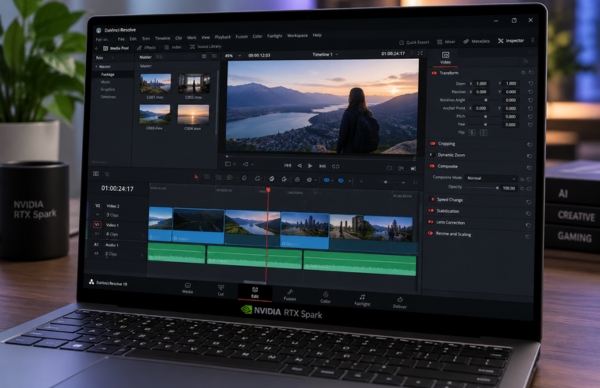The image size is (600, 388).
Task: Switch to the Cut page
Action: coord(221,290)
